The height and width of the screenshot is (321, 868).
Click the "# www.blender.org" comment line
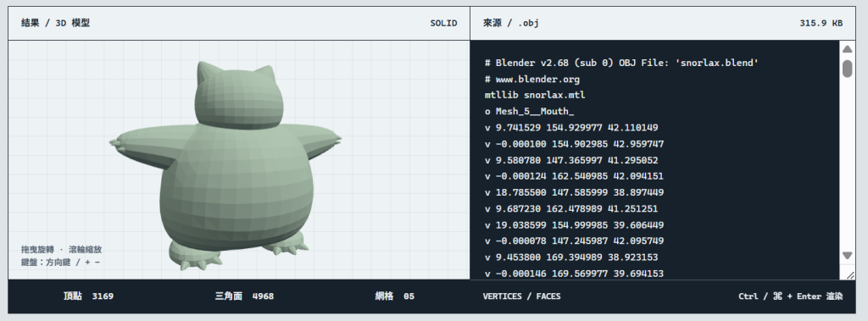[532, 79]
